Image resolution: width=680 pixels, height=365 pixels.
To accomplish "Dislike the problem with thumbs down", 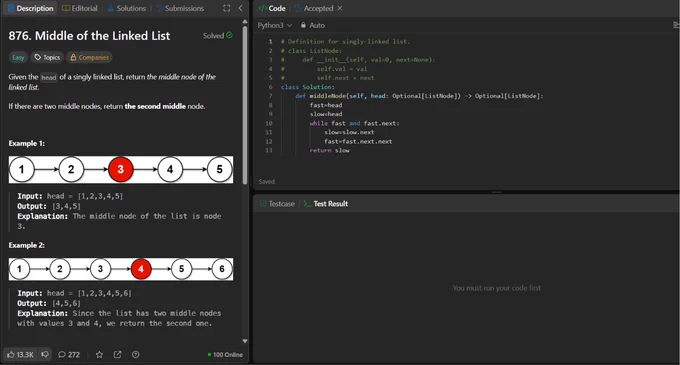I will click(45, 355).
